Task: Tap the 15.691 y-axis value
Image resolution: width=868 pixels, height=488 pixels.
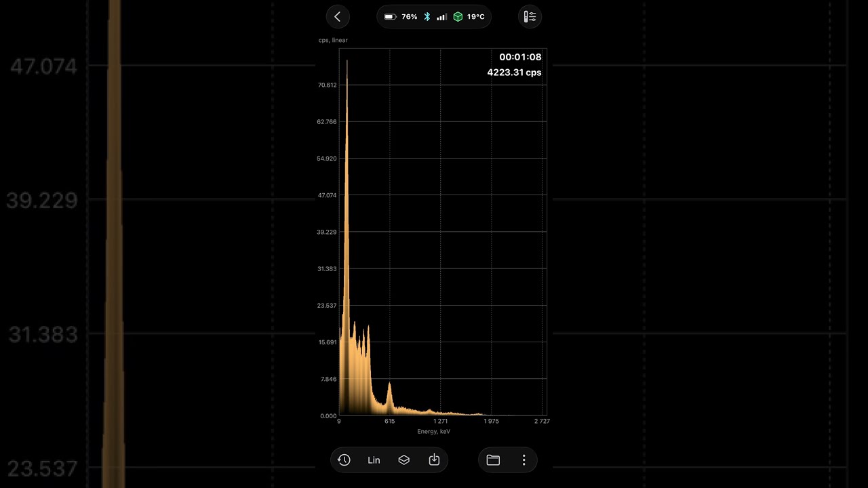Action: point(327,342)
